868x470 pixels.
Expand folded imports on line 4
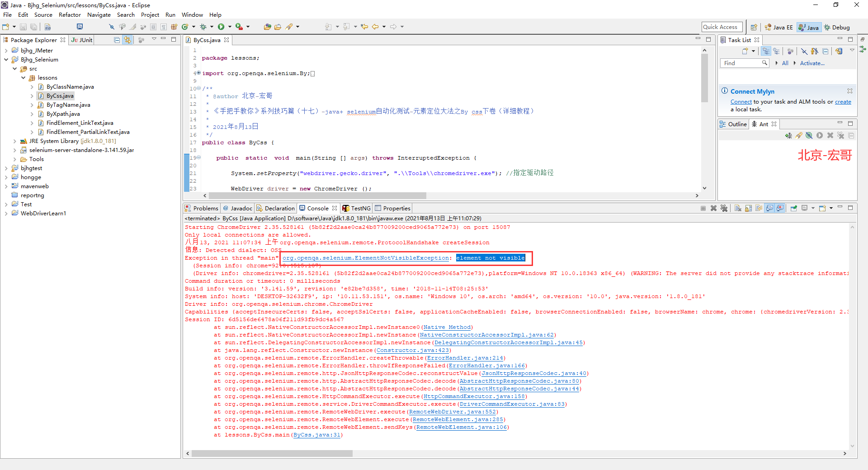tap(198, 73)
